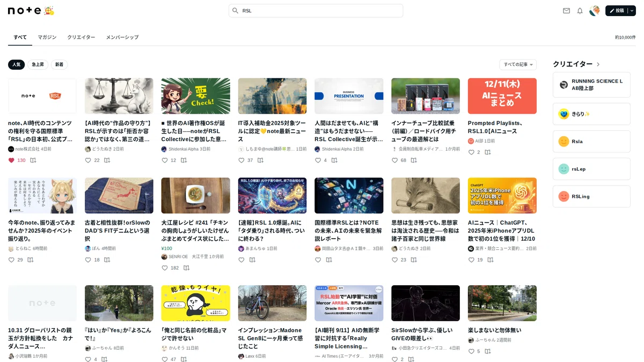
Task: Switch to the メンバーシップ tab
Action: click(122, 37)
